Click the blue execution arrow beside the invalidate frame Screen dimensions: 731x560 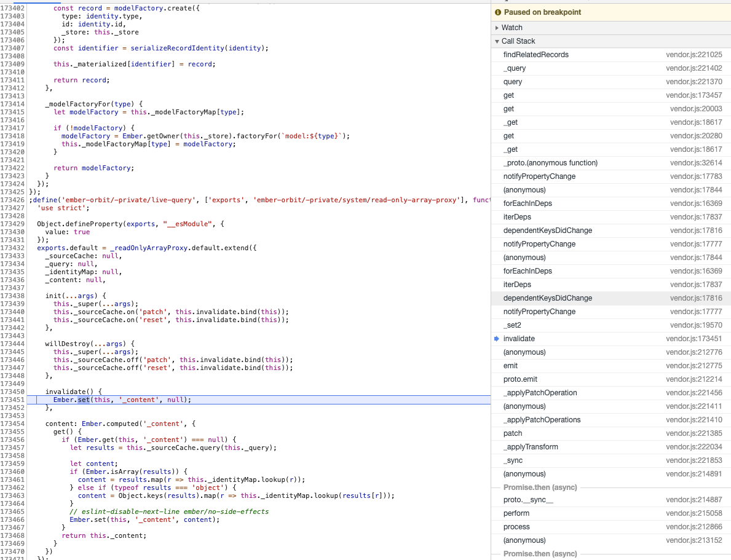coord(497,338)
